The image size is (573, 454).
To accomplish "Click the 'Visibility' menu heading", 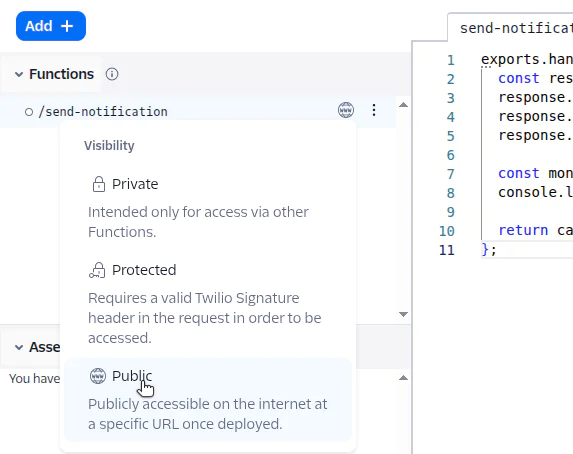I will pos(109,145).
